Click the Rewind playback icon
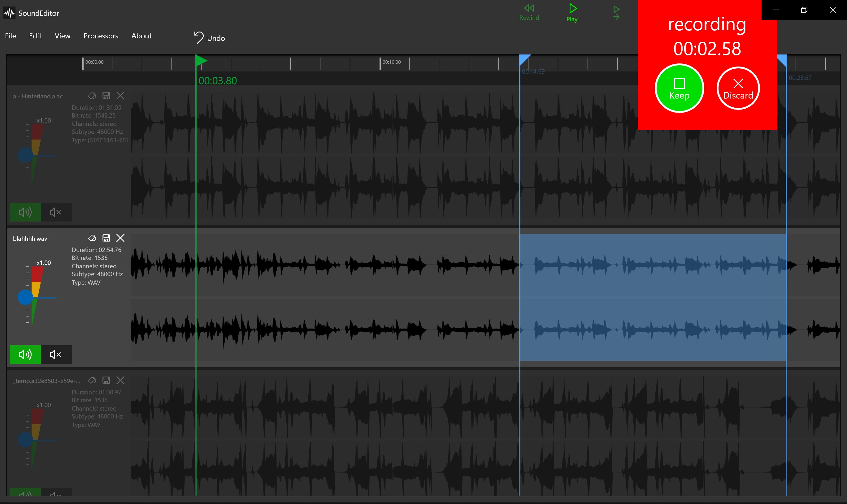This screenshot has width=847, height=504. tap(529, 8)
